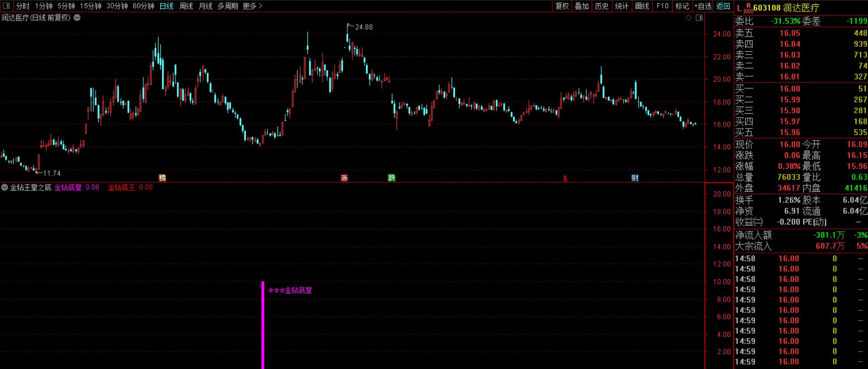Click the 榜 event marker on the chart
The height and width of the screenshot is (369, 868).
coord(162,178)
